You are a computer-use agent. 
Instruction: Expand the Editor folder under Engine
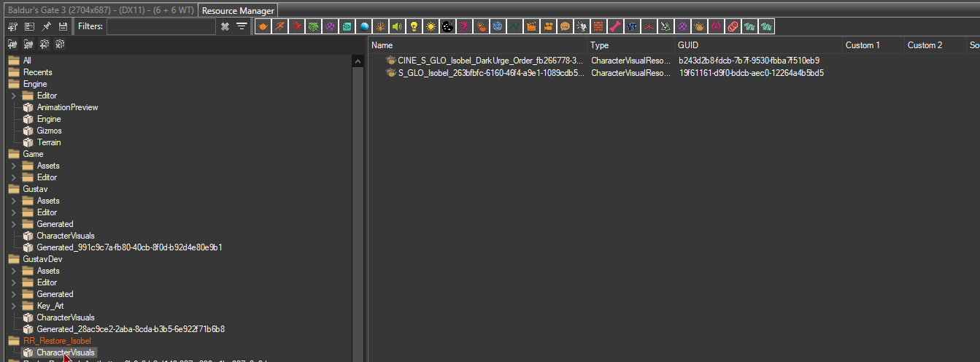click(13, 96)
